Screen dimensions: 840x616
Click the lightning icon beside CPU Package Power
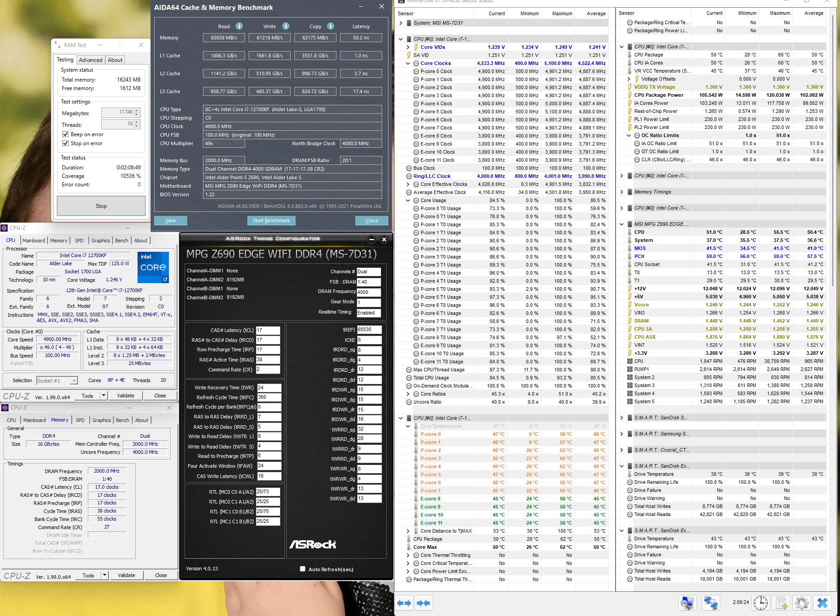tap(630, 95)
